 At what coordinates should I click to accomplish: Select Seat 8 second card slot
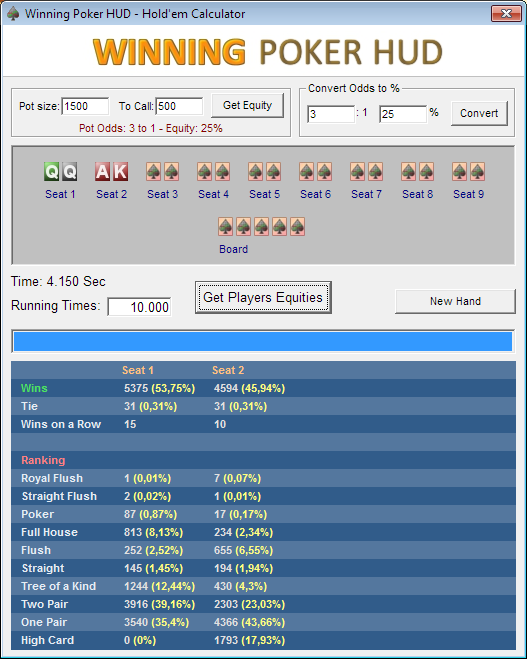tap(427, 171)
